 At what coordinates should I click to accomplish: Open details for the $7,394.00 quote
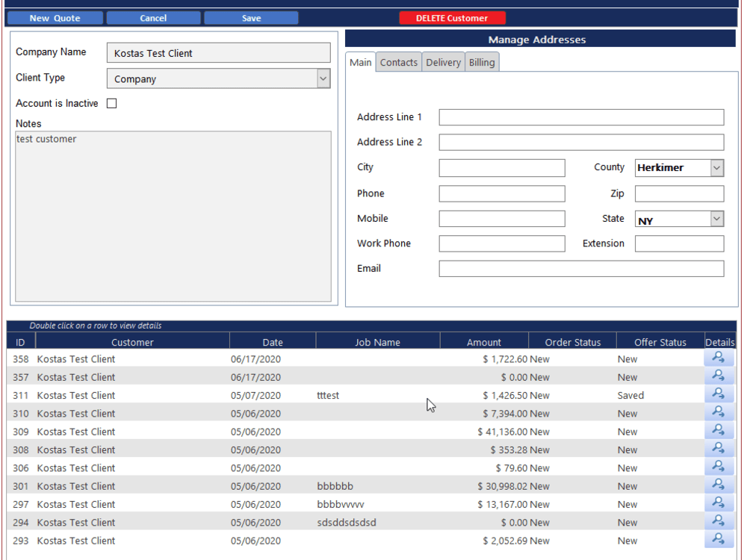coord(718,411)
